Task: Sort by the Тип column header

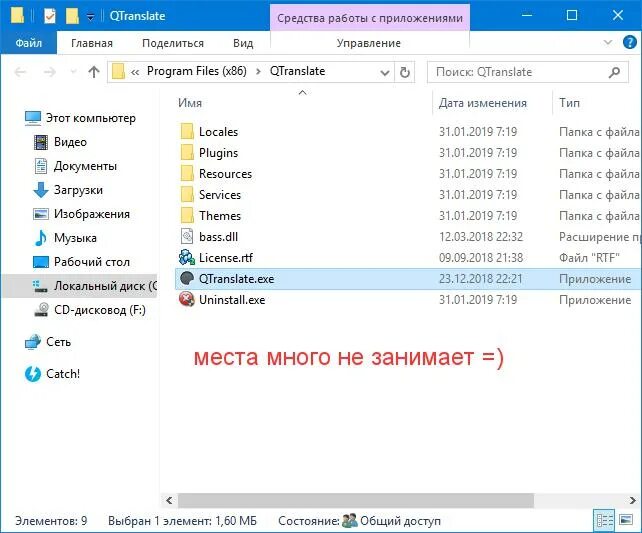Action: tap(569, 103)
